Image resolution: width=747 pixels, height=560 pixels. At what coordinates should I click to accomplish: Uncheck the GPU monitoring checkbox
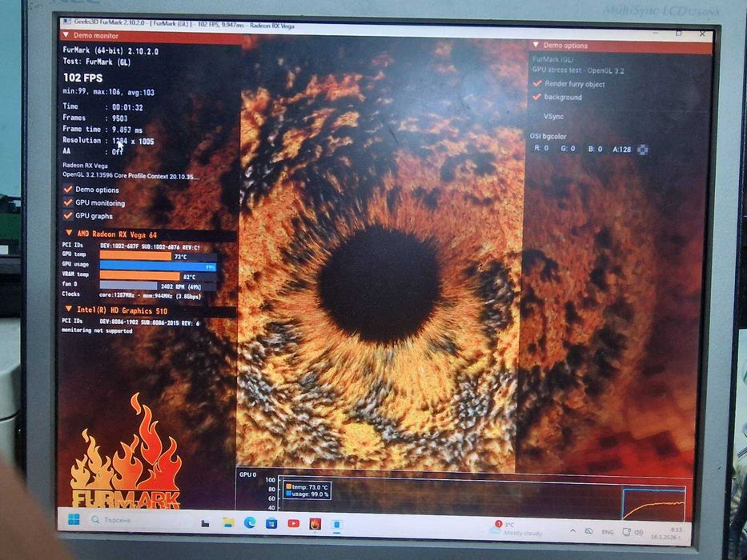[68, 202]
